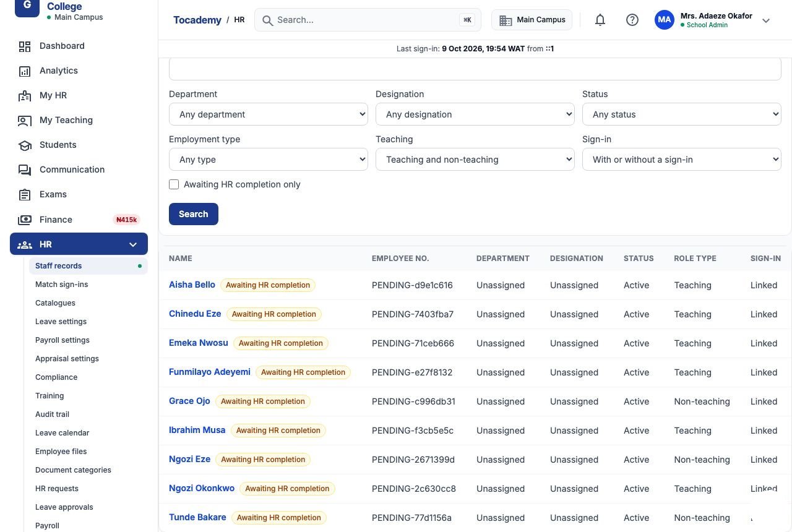This screenshot has width=792, height=532.
Task: Open the Employment type dropdown
Action: point(269,160)
